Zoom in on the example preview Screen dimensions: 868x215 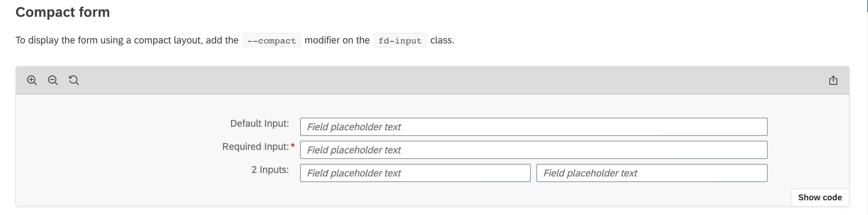click(x=32, y=80)
